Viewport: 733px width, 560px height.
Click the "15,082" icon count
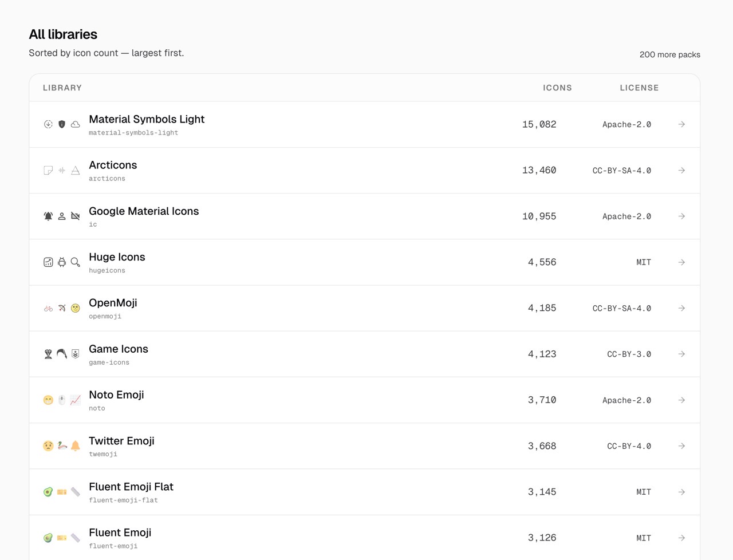coord(539,124)
